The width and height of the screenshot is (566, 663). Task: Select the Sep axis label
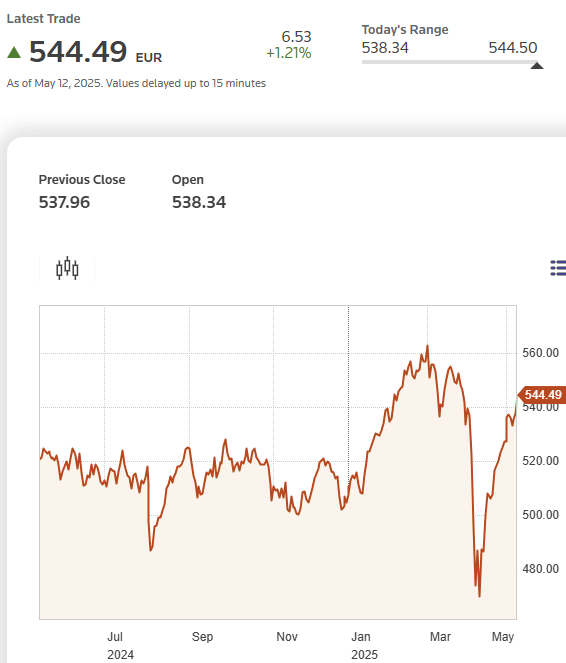coord(202,636)
